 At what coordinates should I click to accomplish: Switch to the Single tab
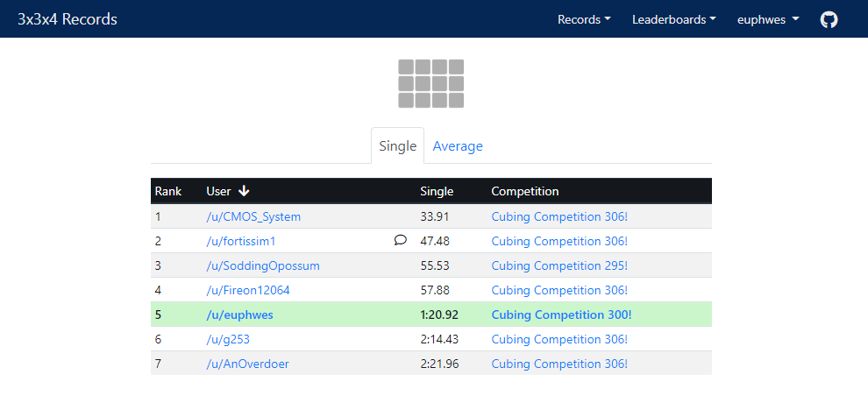pyautogui.click(x=397, y=146)
